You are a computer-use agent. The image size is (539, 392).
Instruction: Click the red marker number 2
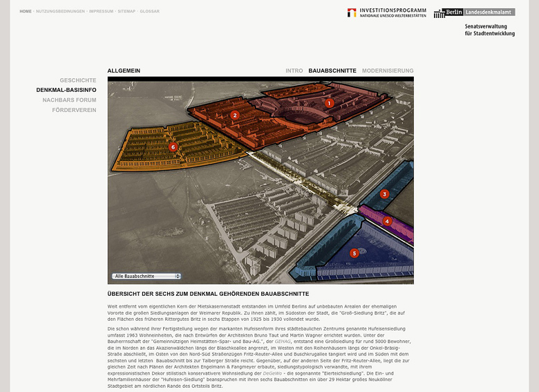(x=235, y=115)
